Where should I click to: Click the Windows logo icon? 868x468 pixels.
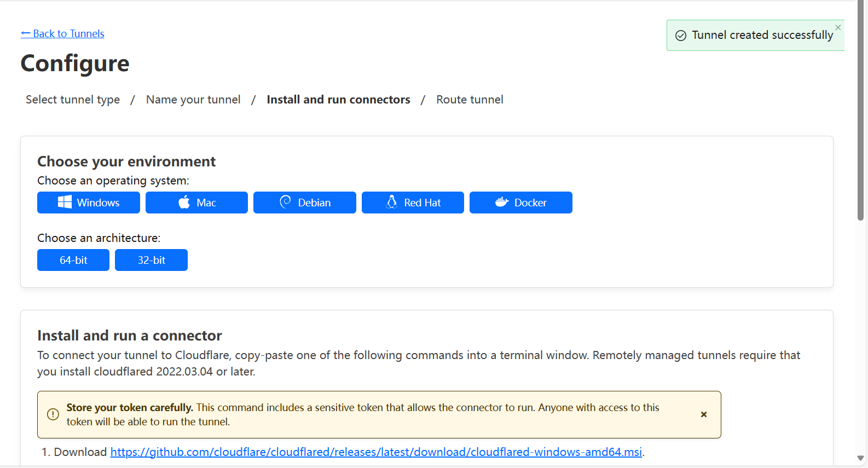point(65,202)
